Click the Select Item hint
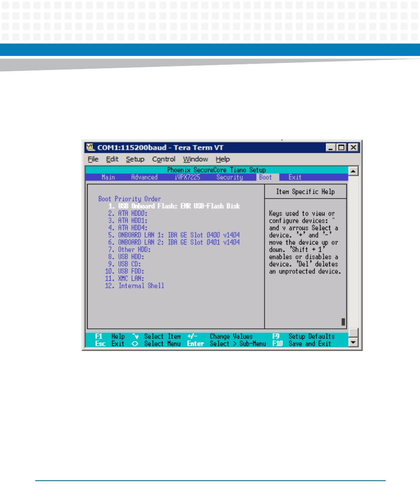420x504 pixels. click(x=156, y=337)
